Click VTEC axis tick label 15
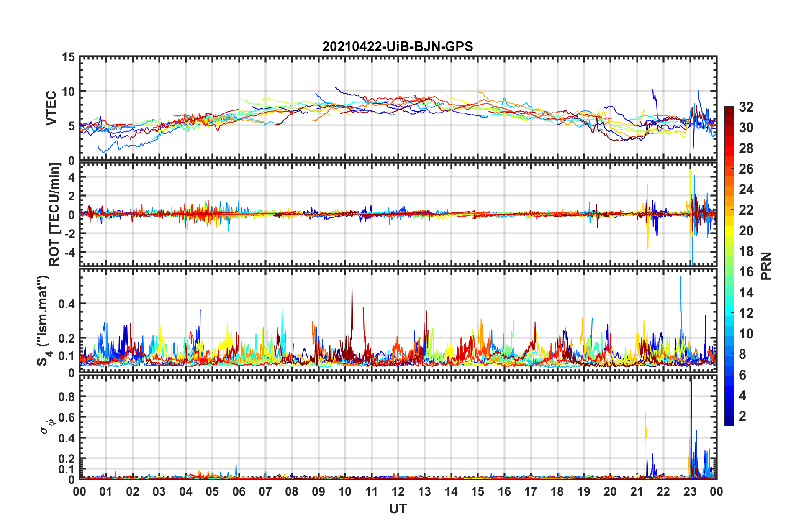 tap(68, 57)
